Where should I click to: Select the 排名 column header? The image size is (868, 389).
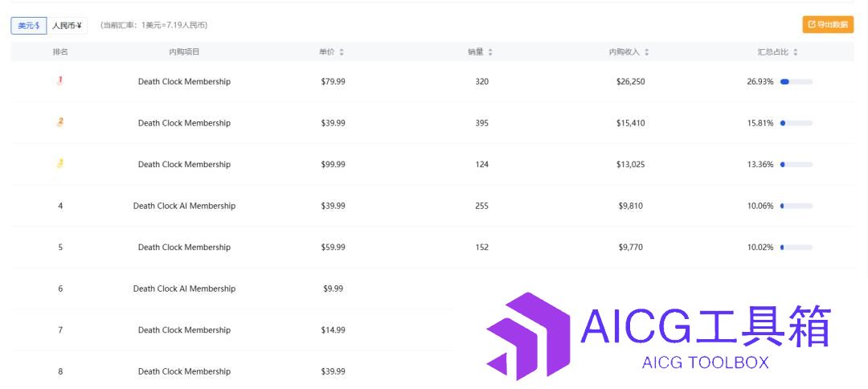60,52
